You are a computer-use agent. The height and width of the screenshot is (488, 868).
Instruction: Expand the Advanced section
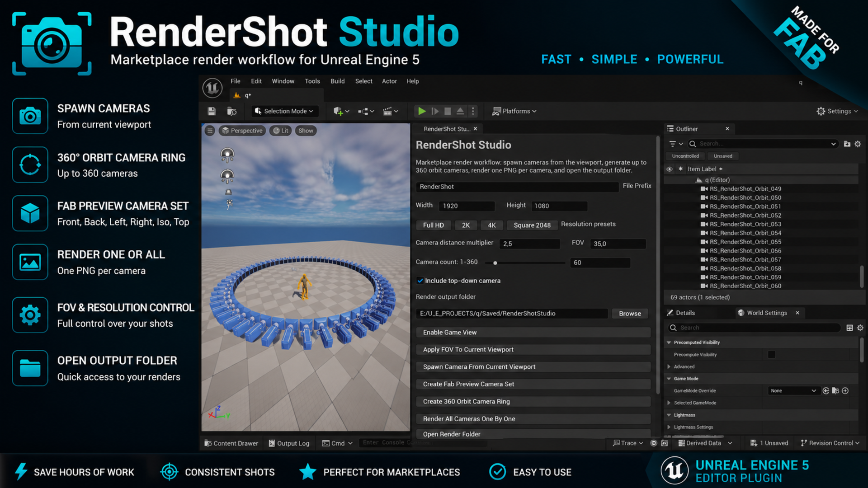[x=669, y=366]
